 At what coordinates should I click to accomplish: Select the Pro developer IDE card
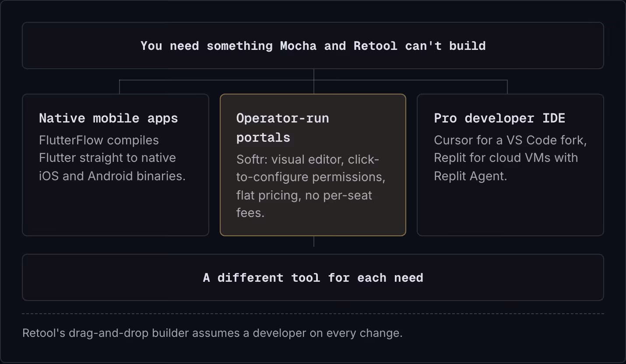510,165
